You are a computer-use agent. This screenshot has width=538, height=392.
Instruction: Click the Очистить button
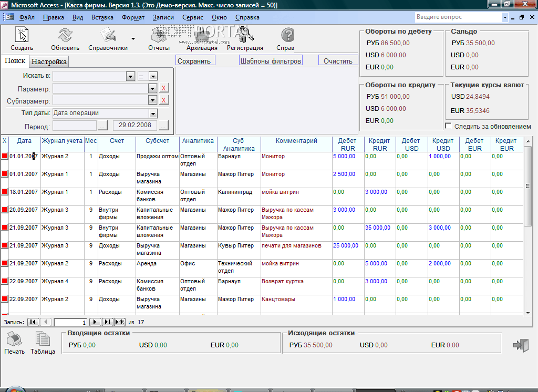[338, 60]
